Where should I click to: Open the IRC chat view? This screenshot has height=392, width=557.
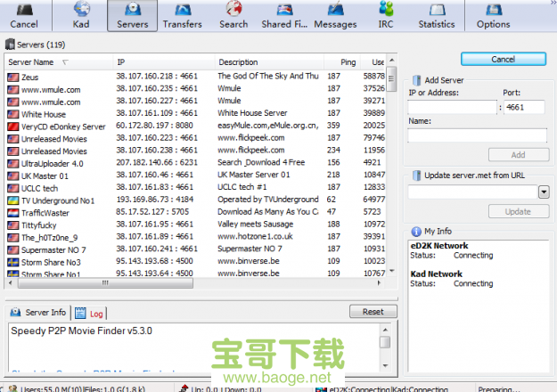tap(386, 16)
